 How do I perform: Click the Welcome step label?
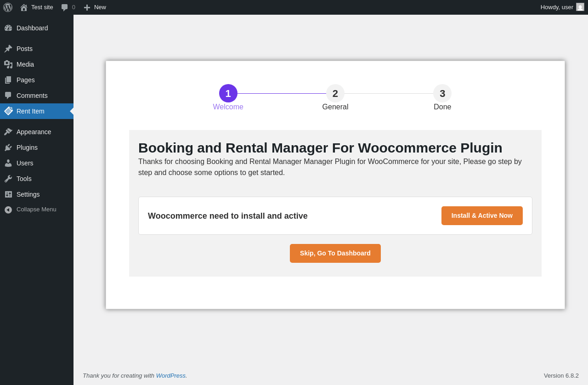(x=228, y=107)
